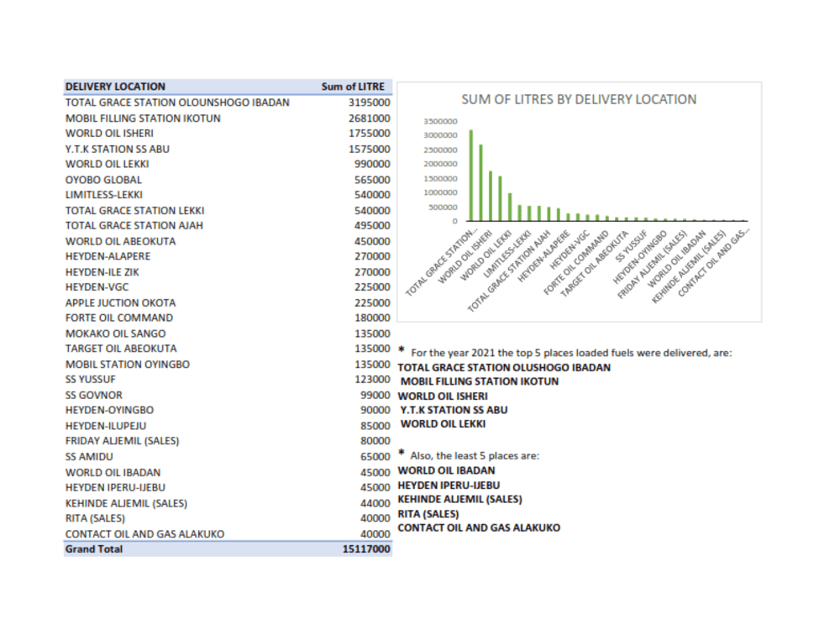Click the value 99000
840x630 pixels.
375,396
